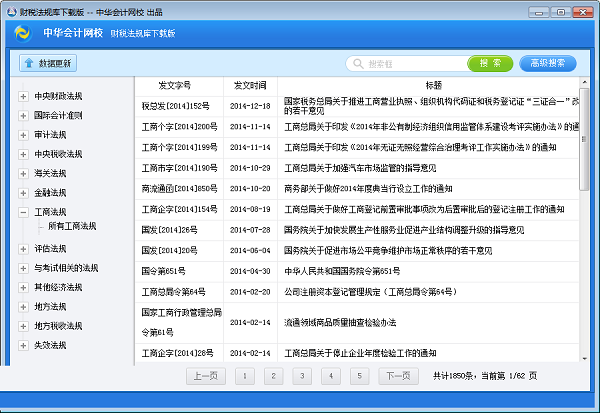Image resolution: width=600 pixels, height=413 pixels.
Task: Open 国务院关于促进市场公平竞争 title
Action: coord(388,251)
